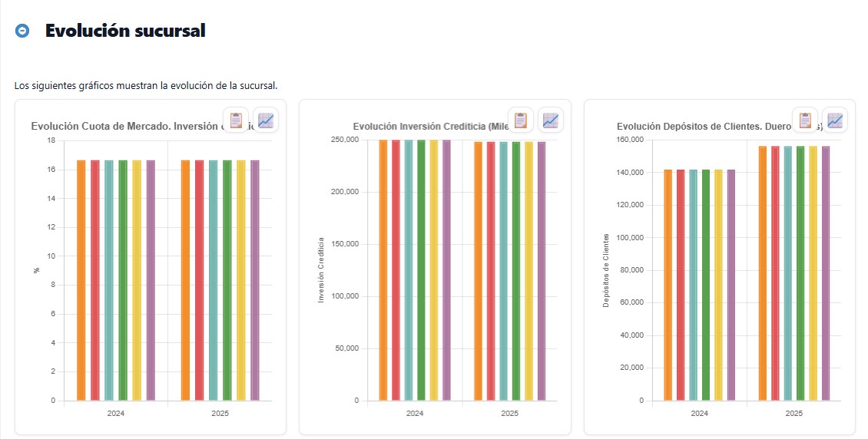The image size is (868, 439).
Task: Click the 2024 axis label under Depósitos de Clientes
Action: point(699,414)
